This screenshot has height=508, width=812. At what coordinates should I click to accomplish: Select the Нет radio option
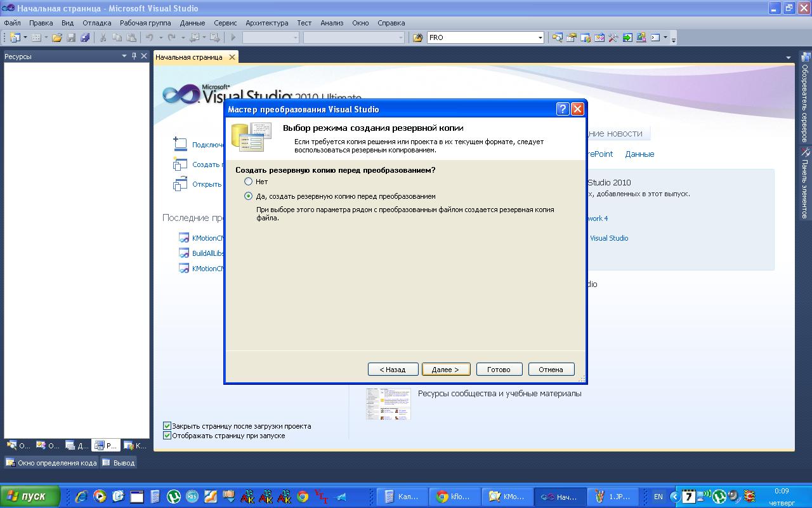pos(248,182)
